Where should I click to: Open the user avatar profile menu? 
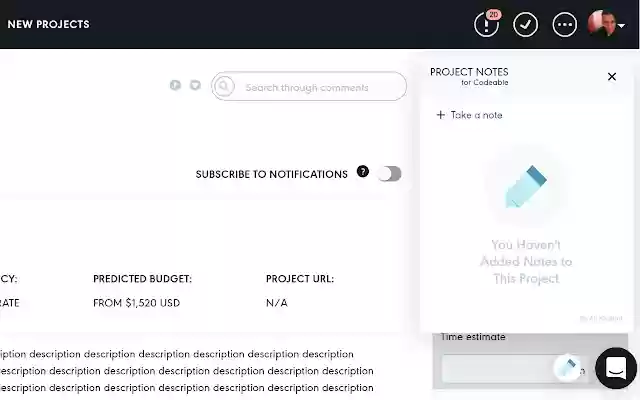pos(601,24)
